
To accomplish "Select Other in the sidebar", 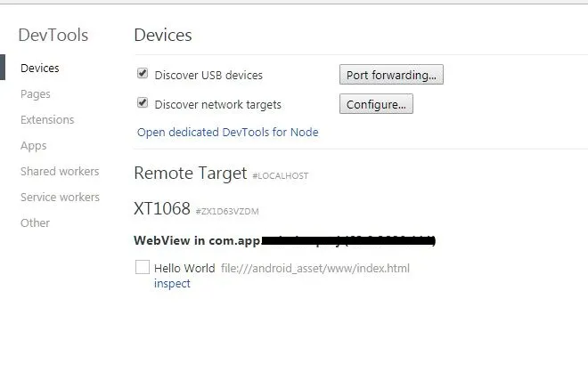I will point(35,222).
